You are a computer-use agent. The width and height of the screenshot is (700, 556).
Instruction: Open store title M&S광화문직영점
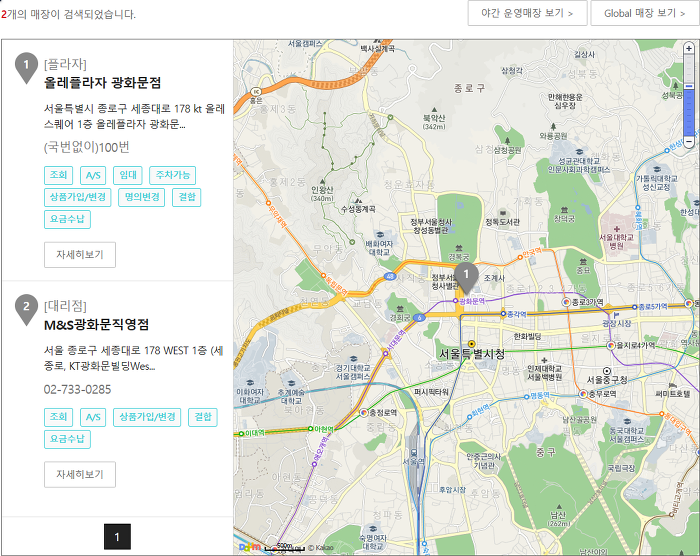tap(96, 325)
